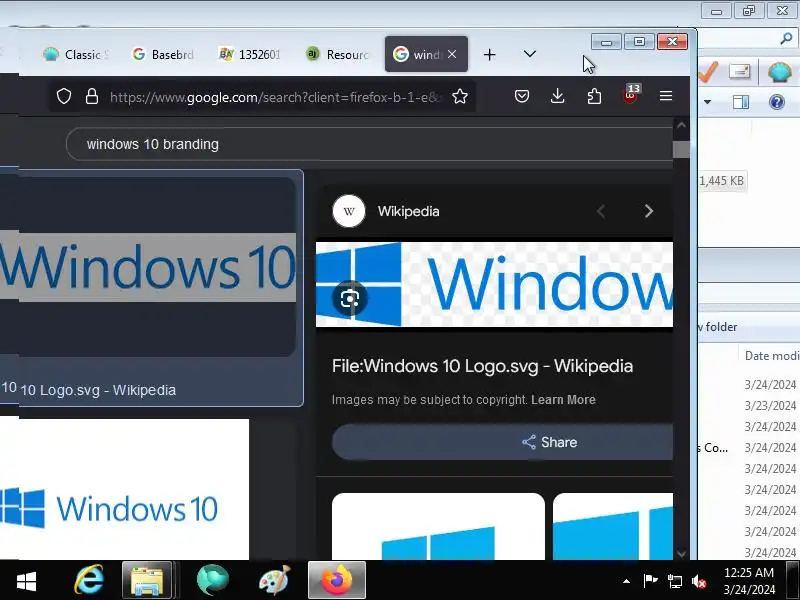The height and width of the screenshot is (600, 800).
Task: Open Paint from the taskbar
Action: [x=274, y=580]
